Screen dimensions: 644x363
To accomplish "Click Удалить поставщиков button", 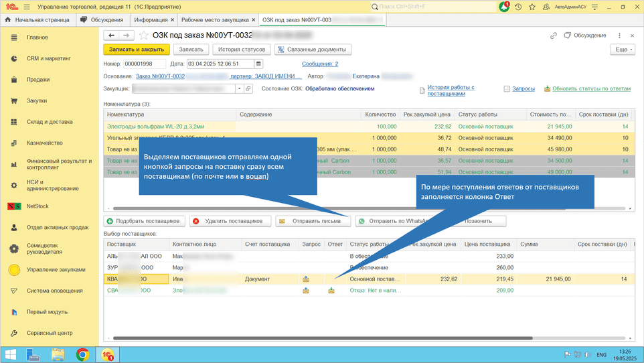I will pos(230,221).
